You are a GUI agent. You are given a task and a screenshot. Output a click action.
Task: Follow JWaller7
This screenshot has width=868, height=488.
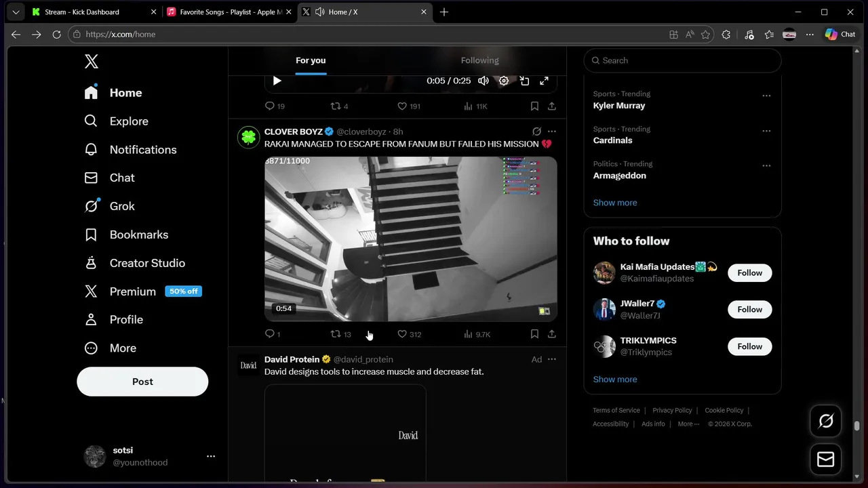point(749,309)
